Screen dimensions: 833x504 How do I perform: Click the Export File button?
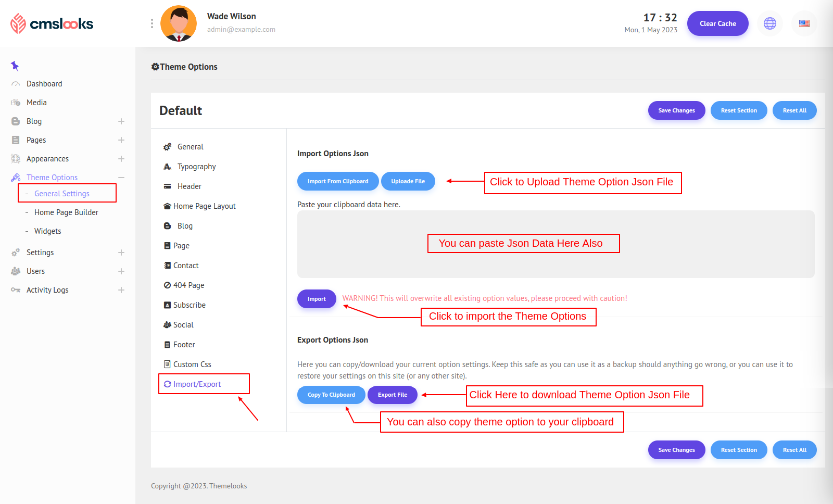tap(392, 395)
